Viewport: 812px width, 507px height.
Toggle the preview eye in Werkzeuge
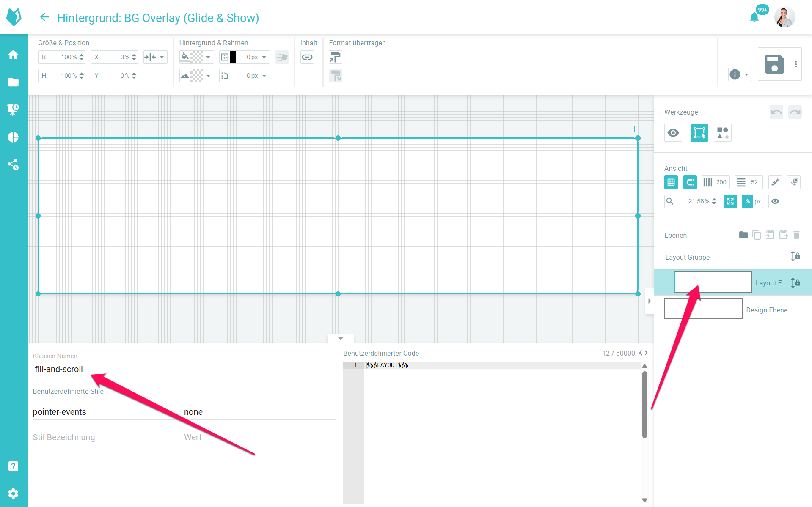673,133
